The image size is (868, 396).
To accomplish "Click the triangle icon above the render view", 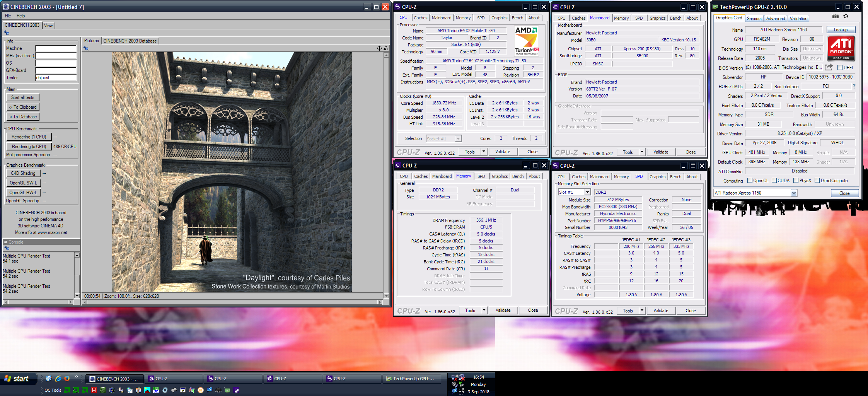I will (x=385, y=48).
